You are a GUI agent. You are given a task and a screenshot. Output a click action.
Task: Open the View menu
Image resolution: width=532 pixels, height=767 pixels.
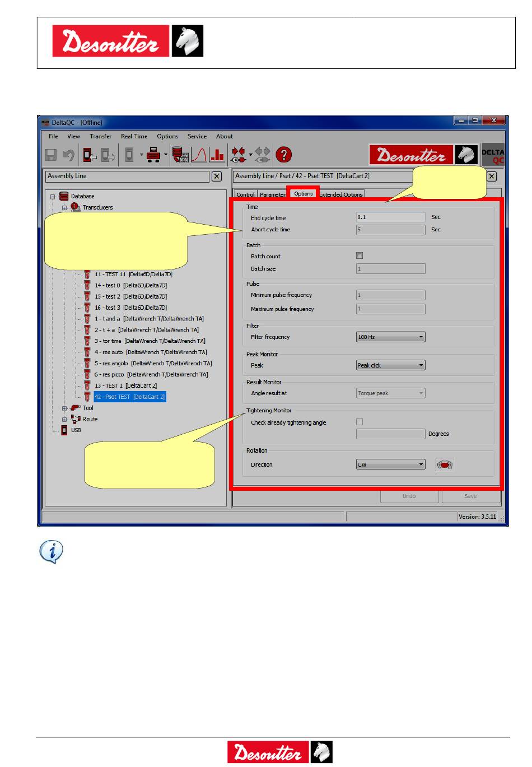pyautogui.click(x=74, y=136)
